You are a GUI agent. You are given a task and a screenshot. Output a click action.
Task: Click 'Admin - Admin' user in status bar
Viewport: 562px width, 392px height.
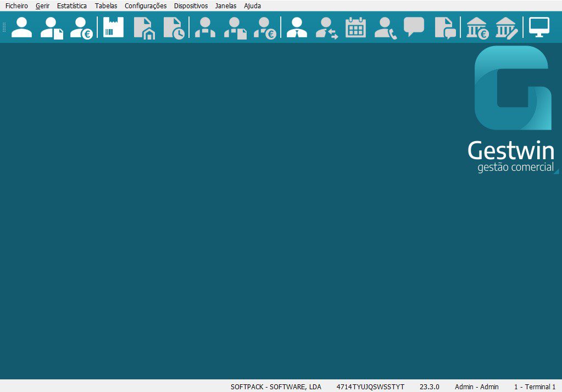coord(477,387)
